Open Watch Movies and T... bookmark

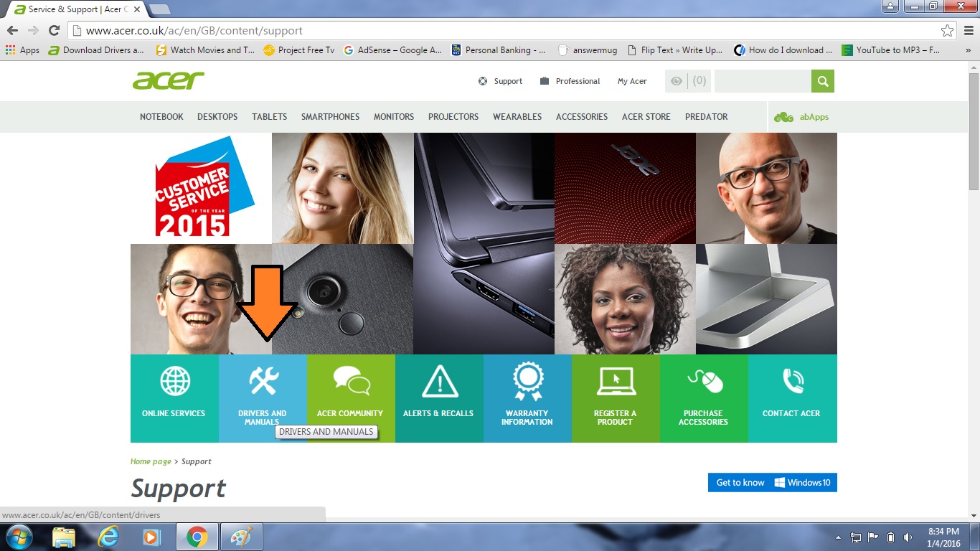coord(205,50)
